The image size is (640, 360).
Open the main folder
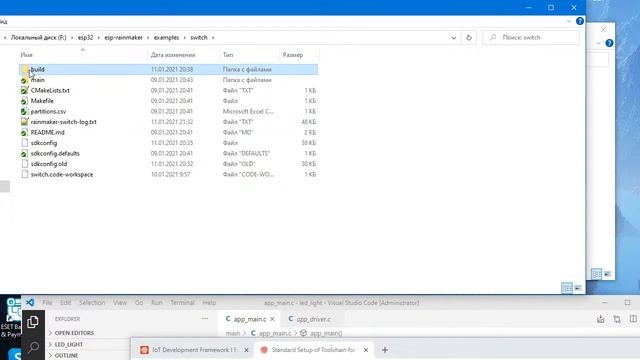point(38,80)
